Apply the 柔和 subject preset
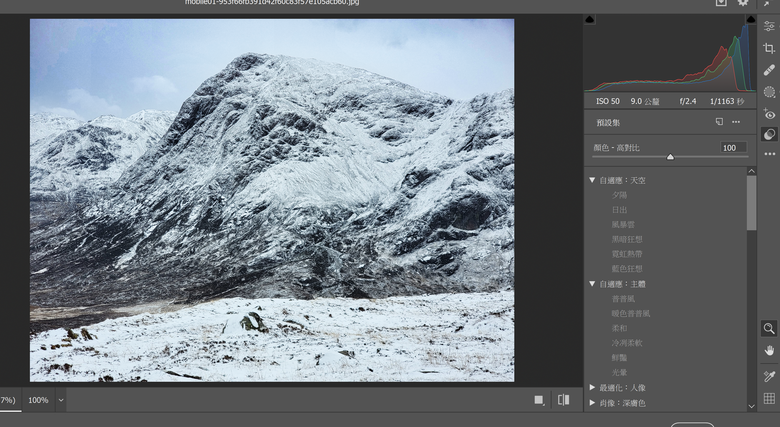Viewport: 780px width, 427px height. pos(619,328)
